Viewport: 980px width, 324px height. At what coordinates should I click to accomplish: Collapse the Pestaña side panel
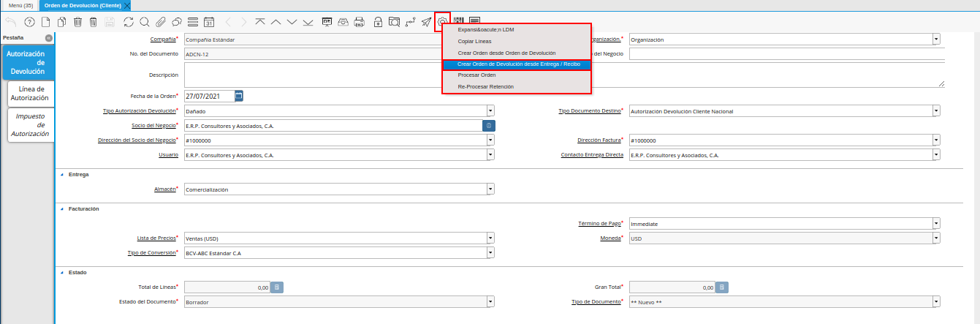(48, 37)
